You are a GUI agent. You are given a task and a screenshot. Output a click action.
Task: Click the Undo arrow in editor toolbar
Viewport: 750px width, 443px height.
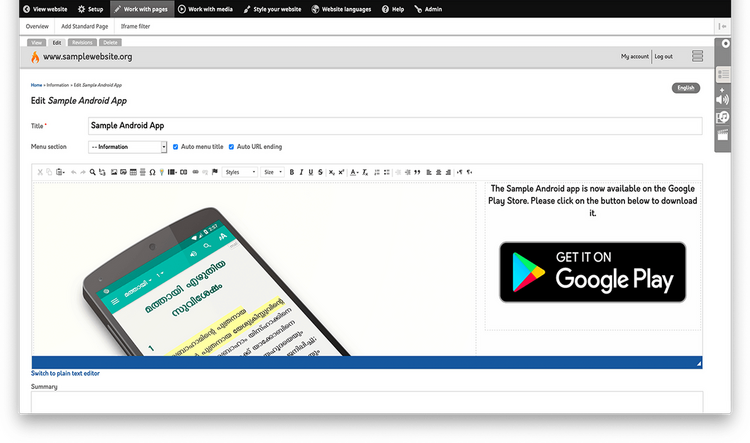pos(74,172)
